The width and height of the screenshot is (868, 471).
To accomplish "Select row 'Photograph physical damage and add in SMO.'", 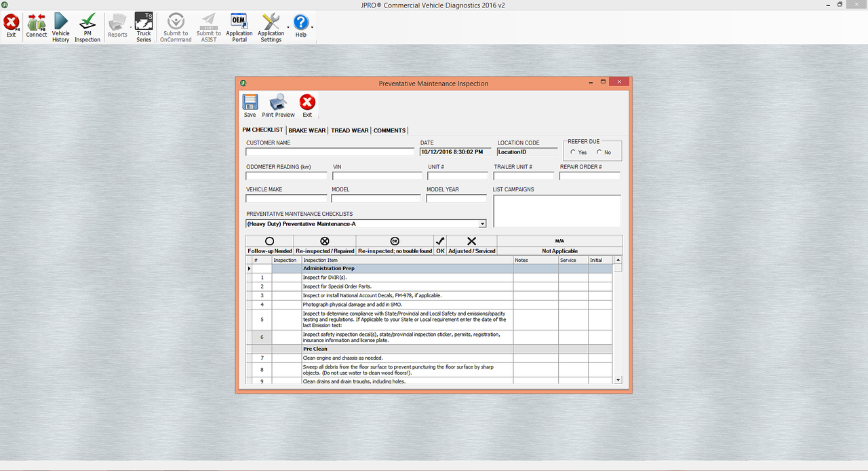I will (x=429, y=305).
